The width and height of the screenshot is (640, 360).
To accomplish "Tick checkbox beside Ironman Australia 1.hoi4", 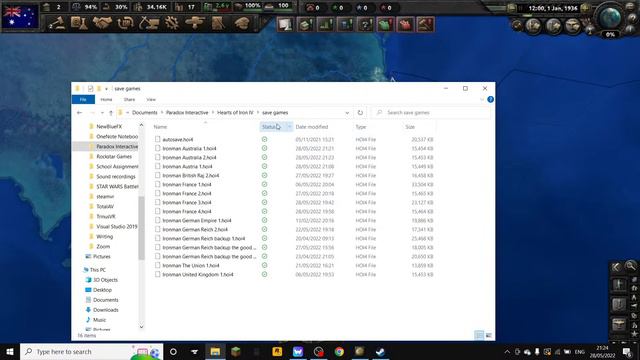I will 158,148.
